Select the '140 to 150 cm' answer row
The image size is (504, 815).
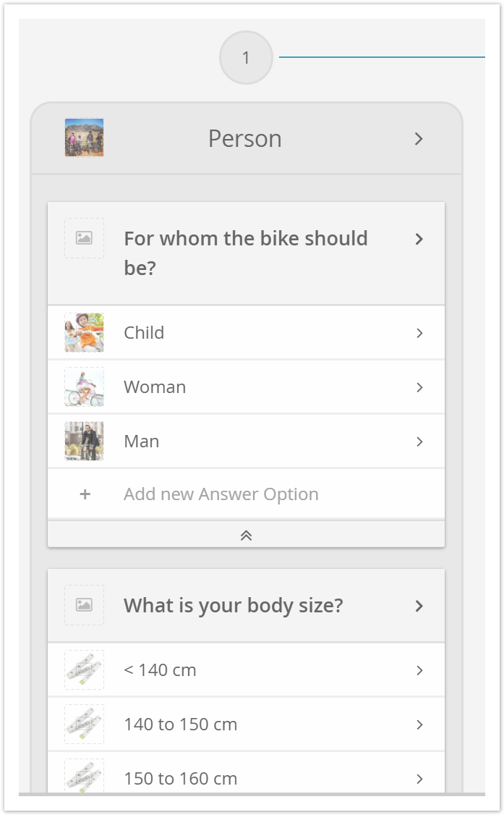click(x=246, y=724)
